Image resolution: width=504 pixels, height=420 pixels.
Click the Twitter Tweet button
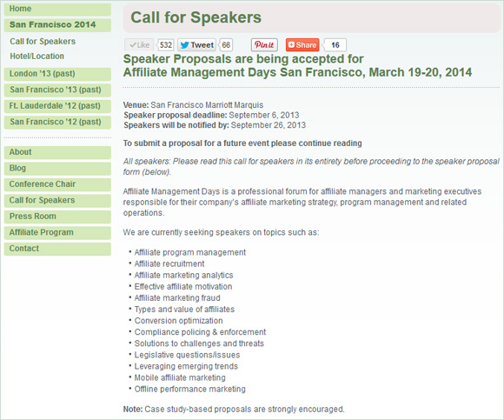(196, 44)
